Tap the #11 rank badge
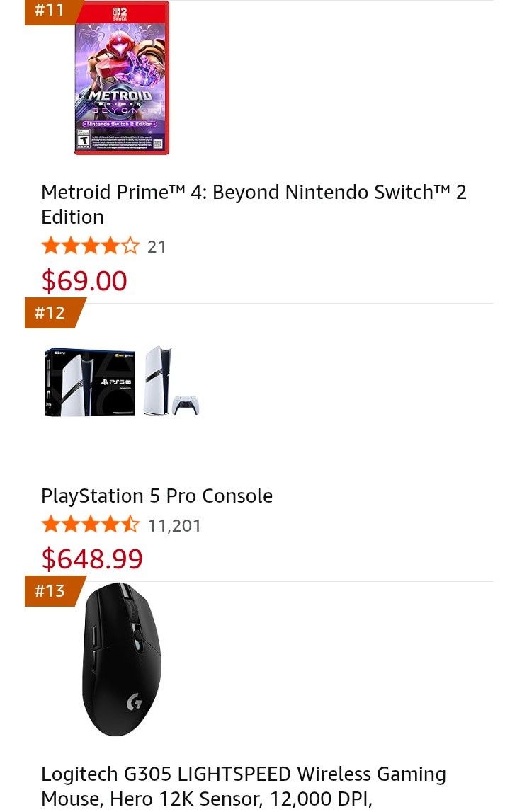The image size is (510, 812). (x=51, y=11)
